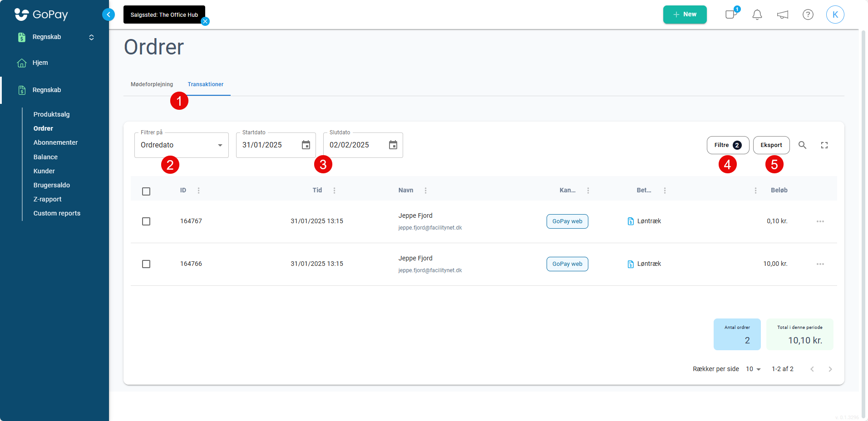The image size is (868, 421).
Task: Click the green New button
Action: click(x=685, y=15)
